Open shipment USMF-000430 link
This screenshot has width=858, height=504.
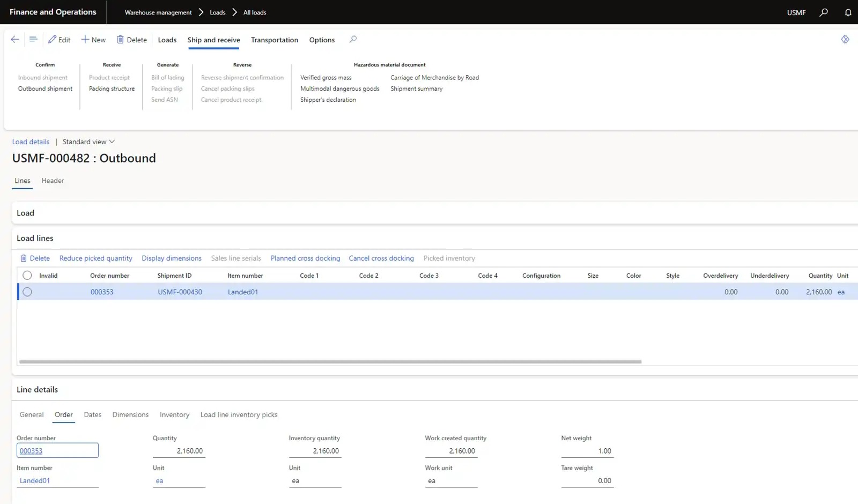pyautogui.click(x=180, y=292)
